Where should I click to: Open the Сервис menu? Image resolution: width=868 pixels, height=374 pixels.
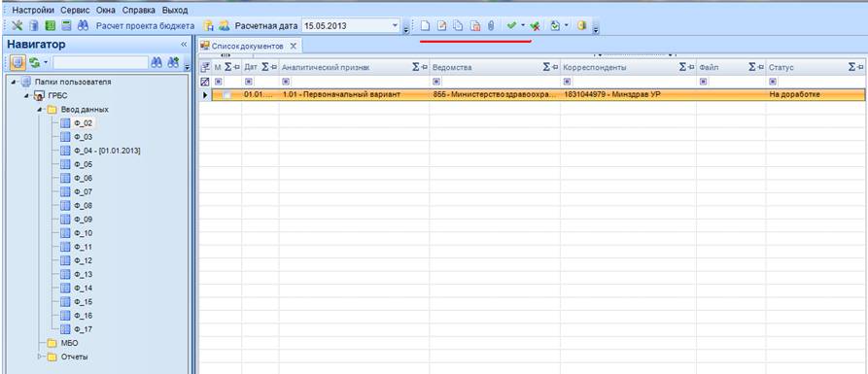pos(75,11)
